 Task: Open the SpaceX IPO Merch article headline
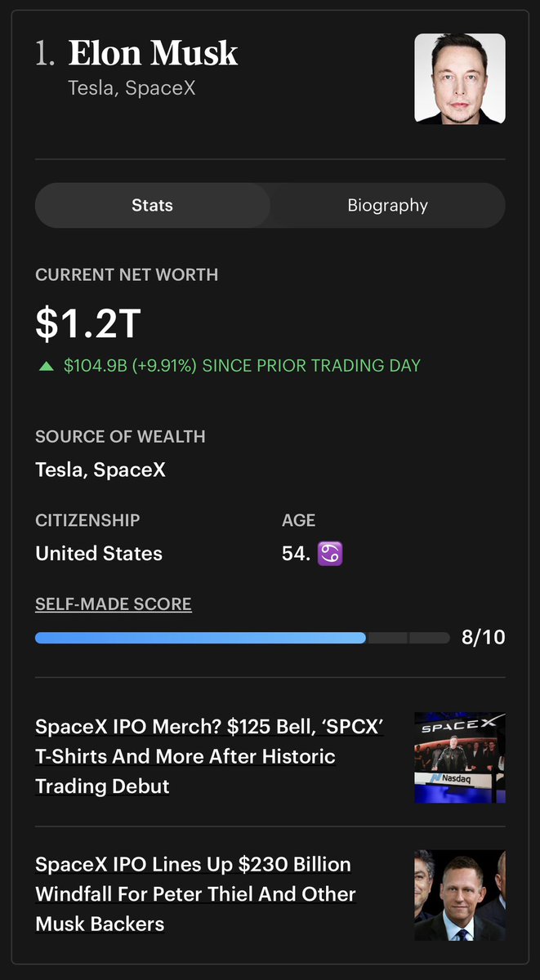209,756
